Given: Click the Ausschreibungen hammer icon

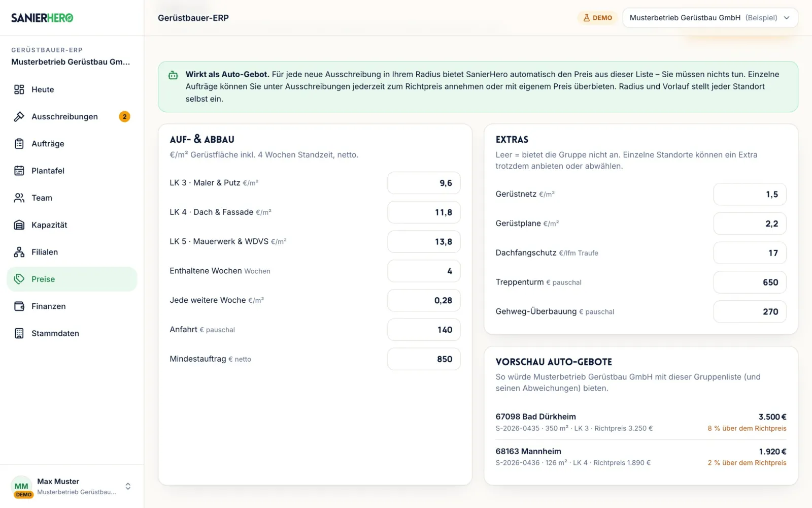Looking at the screenshot, I should 19,116.
